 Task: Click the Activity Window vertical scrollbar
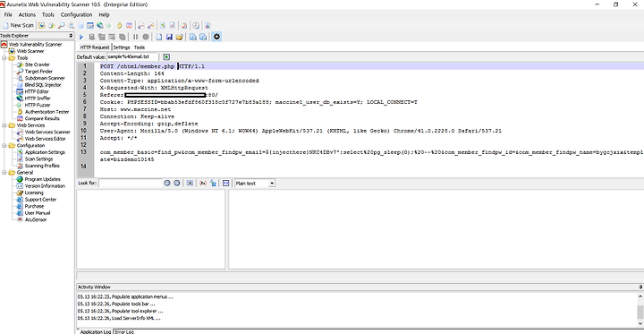tap(640, 310)
